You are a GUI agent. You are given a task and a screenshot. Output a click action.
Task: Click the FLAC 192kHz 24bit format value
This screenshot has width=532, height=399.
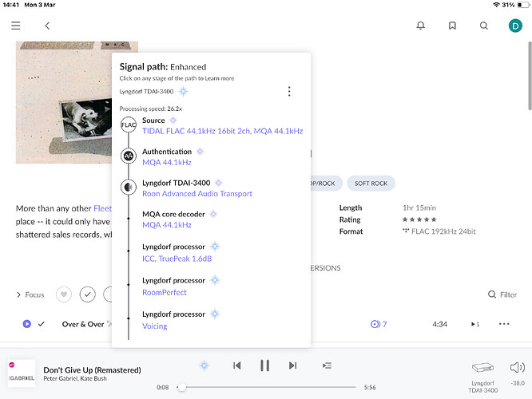click(443, 231)
